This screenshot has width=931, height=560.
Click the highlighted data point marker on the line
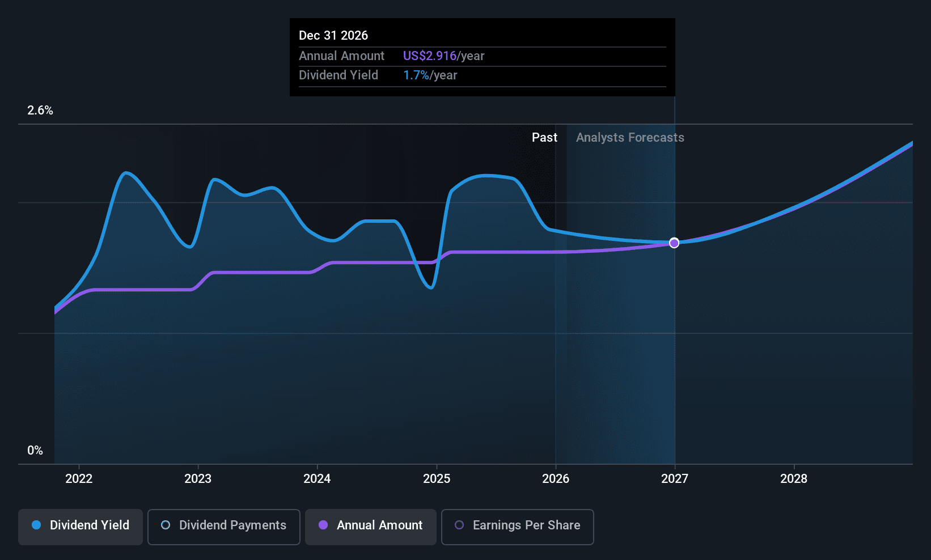point(674,243)
